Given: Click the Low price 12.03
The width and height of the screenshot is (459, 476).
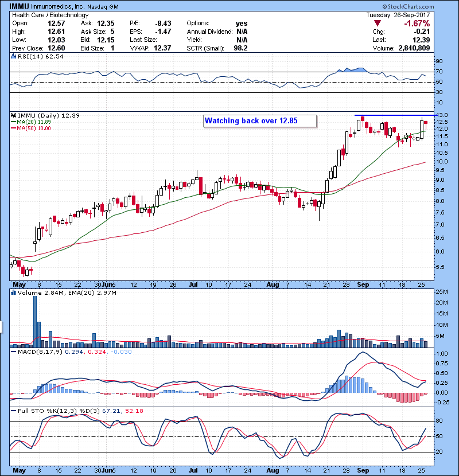Looking at the screenshot, I should [x=56, y=40].
